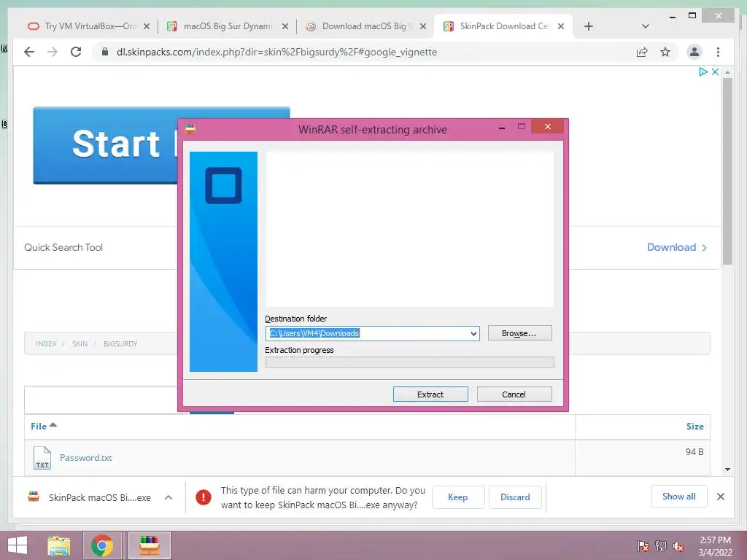
Task: Close the macOS Big Sur Dynamic tab
Action: (x=285, y=26)
